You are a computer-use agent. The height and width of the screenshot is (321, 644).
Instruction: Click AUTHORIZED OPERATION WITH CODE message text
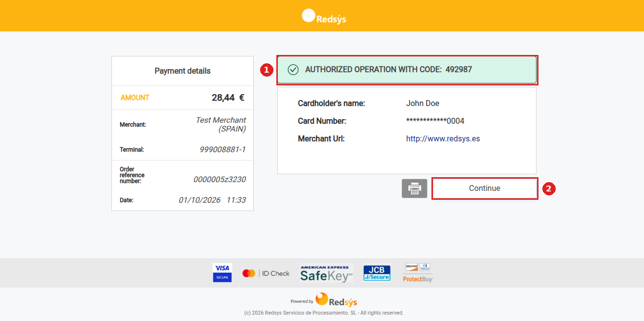click(374, 70)
